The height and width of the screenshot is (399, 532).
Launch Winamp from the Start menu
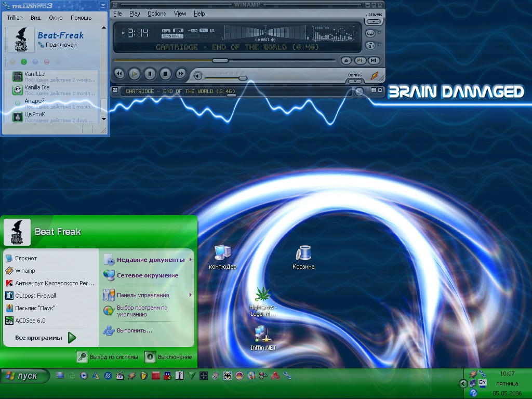pyautogui.click(x=50, y=271)
